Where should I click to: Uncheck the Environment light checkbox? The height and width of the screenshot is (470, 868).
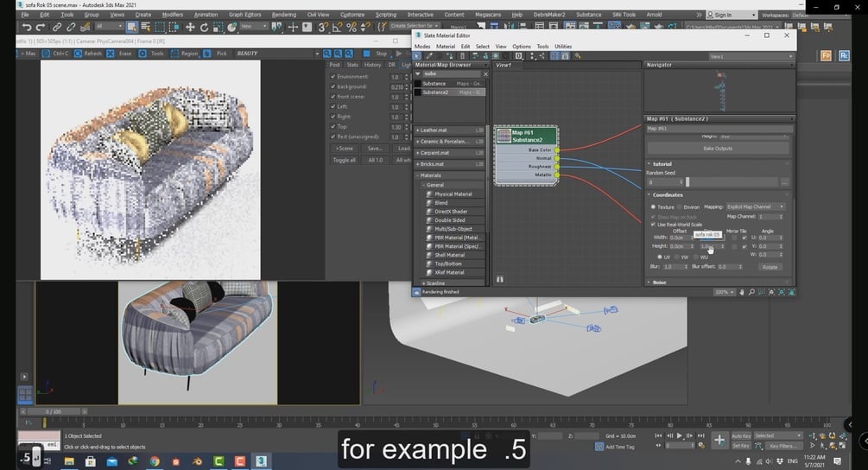point(333,76)
